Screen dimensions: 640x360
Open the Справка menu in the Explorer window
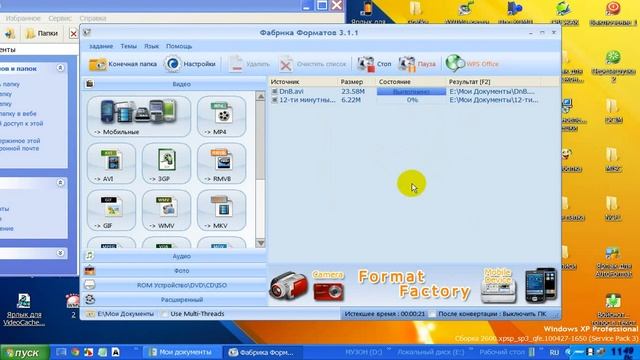[93, 18]
